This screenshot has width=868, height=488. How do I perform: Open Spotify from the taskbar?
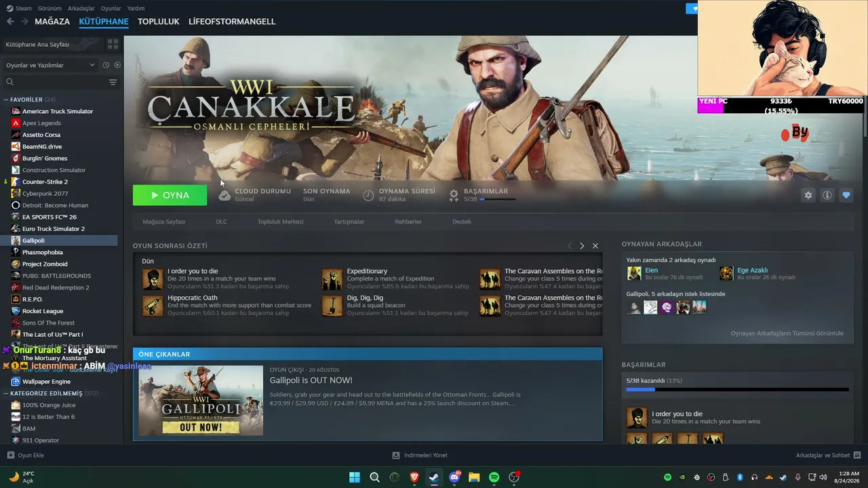pyautogui.click(x=494, y=477)
